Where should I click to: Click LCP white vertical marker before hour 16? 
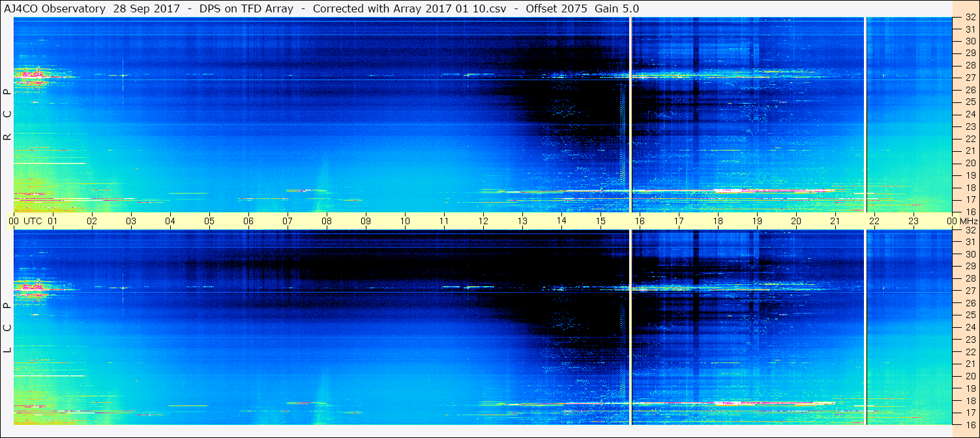pos(631,327)
